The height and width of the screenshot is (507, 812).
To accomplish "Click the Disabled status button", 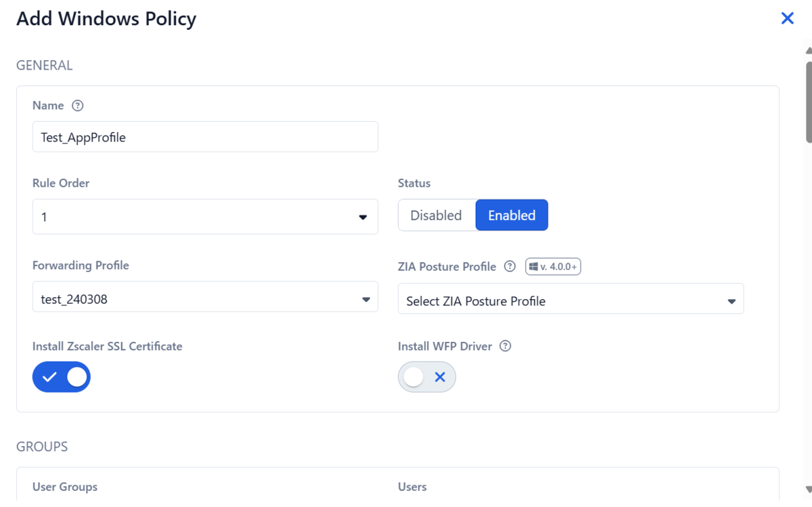I will click(436, 215).
